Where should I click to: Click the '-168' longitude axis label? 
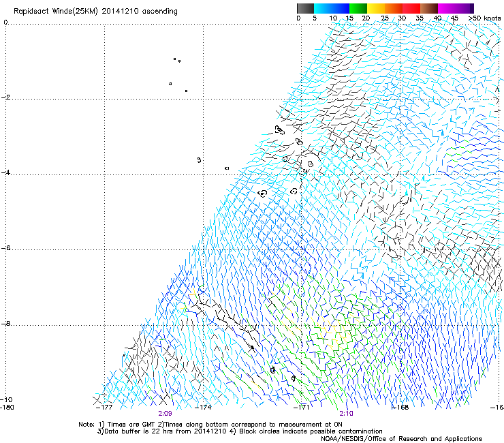[400, 408]
